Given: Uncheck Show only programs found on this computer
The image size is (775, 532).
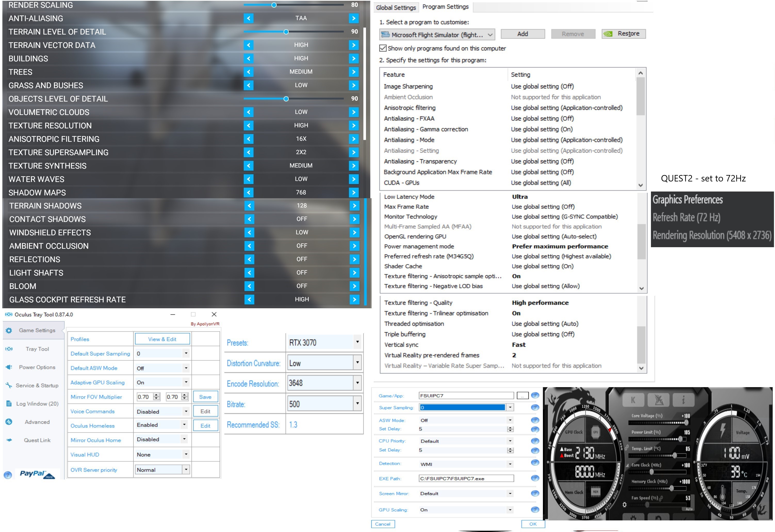Looking at the screenshot, I should (x=383, y=48).
